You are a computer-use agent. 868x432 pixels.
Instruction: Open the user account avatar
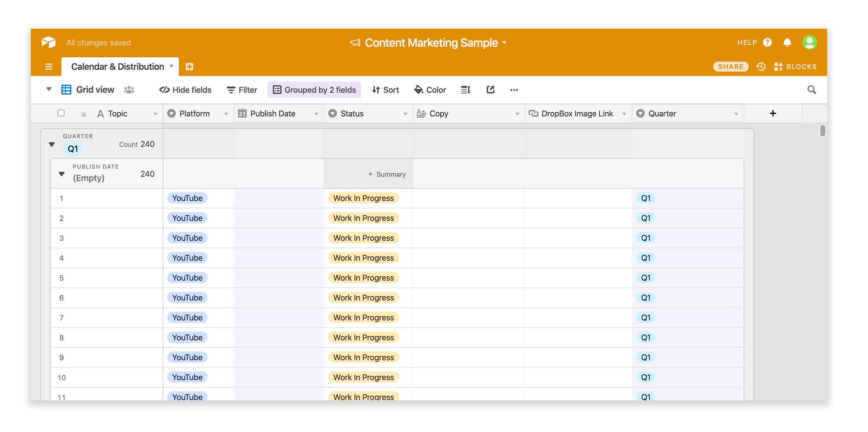(810, 42)
